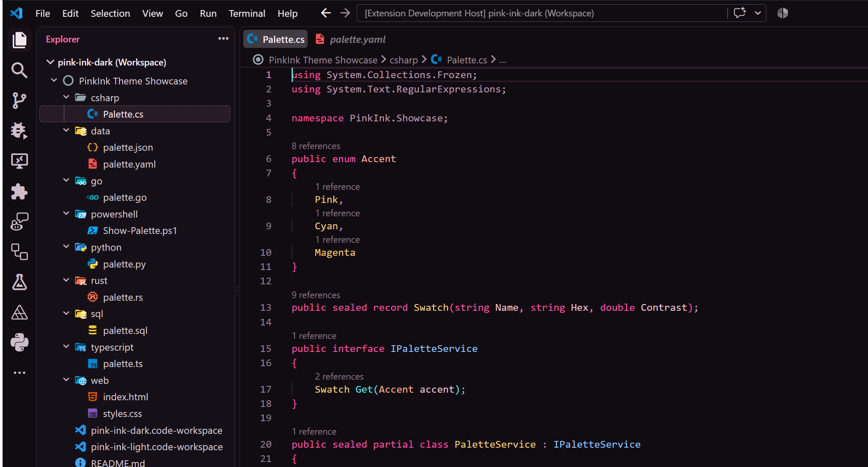Open the References view icon in activity bar

point(19,252)
